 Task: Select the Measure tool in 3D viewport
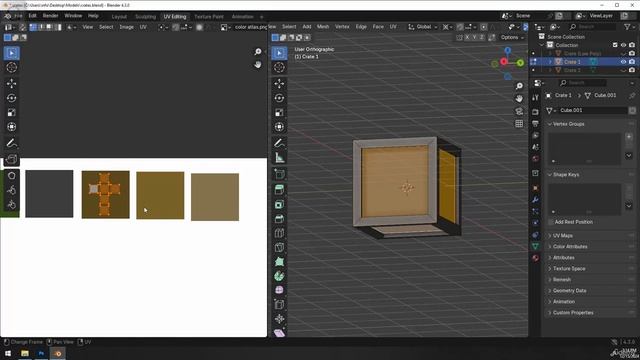click(x=279, y=158)
